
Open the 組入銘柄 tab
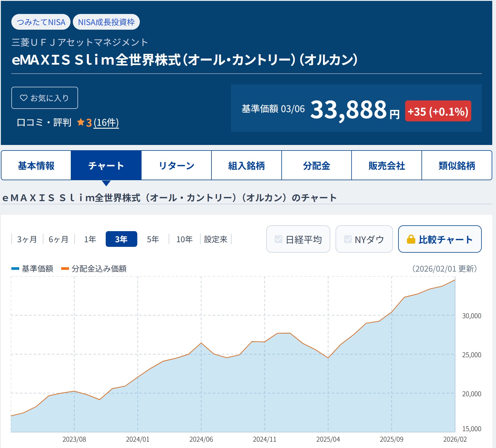pos(246,165)
